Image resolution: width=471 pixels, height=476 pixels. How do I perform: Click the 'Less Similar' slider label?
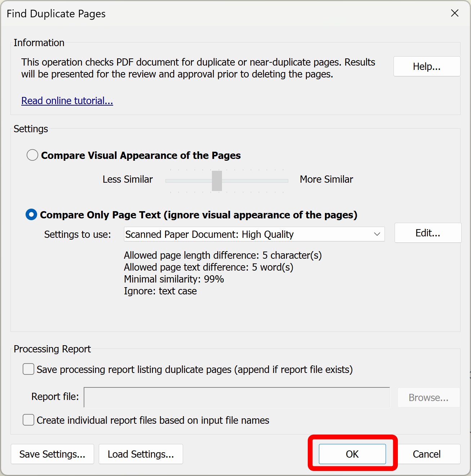[x=128, y=179]
